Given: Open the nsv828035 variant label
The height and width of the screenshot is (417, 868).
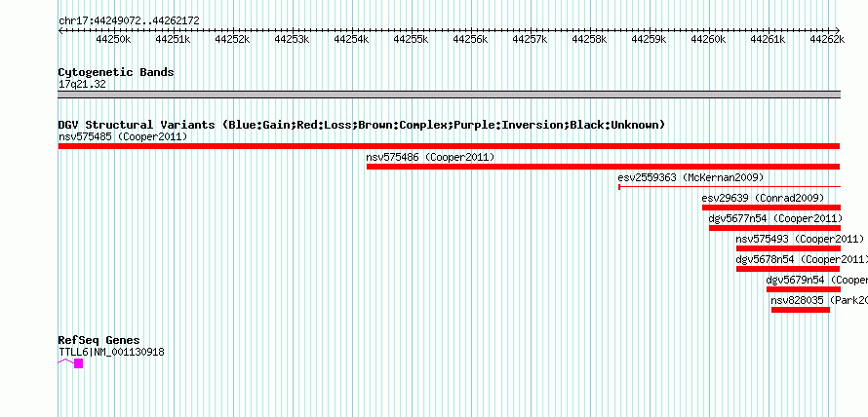Looking at the screenshot, I should 819,300.
